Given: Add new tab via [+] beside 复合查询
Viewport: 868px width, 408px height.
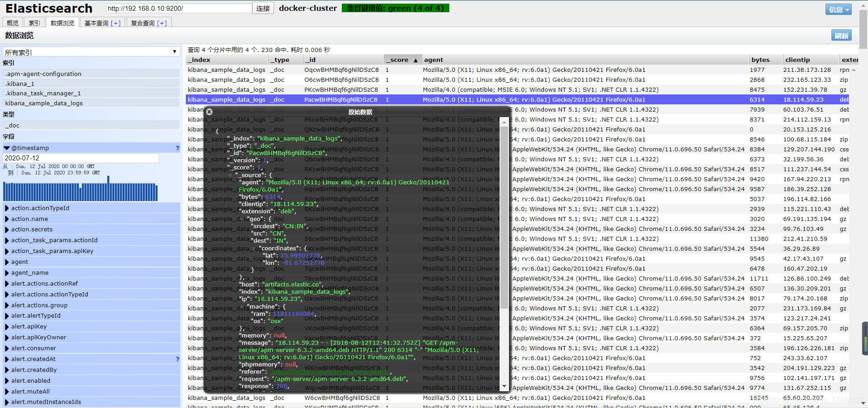Looking at the screenshot, I should [x=162, y=23].
